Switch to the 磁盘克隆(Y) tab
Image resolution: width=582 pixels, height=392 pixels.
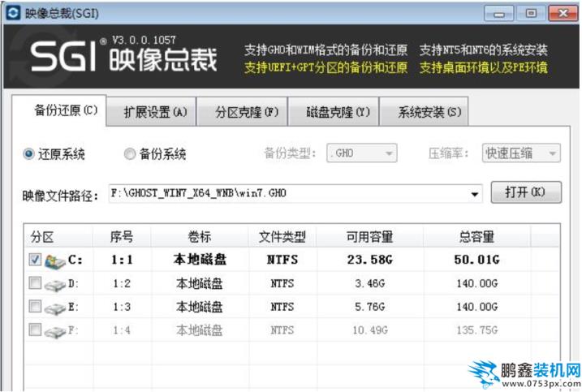(334, 111)
